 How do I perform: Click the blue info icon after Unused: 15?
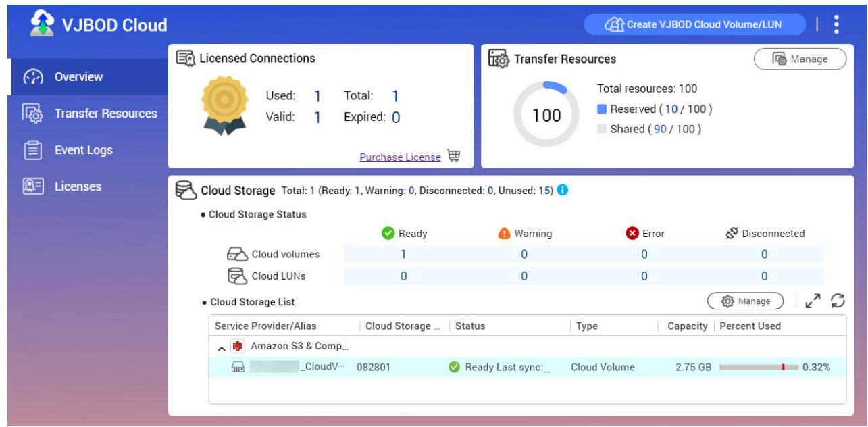563,191
